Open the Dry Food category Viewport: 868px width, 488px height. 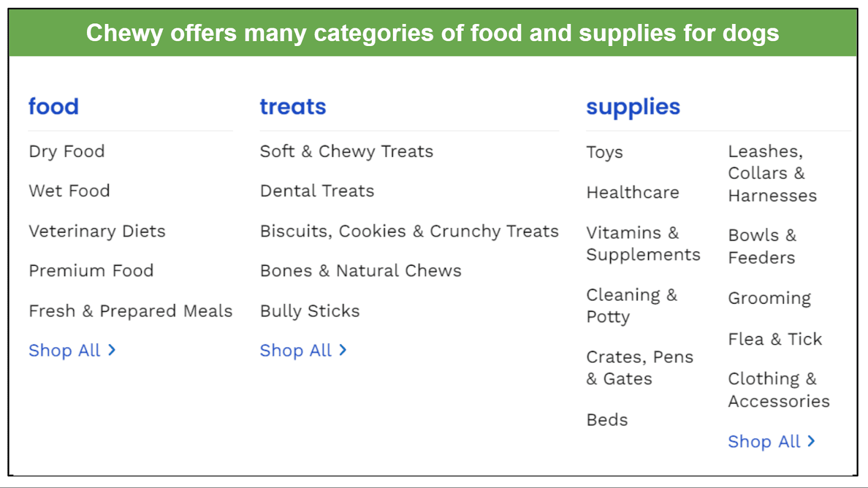coord(67,151)
